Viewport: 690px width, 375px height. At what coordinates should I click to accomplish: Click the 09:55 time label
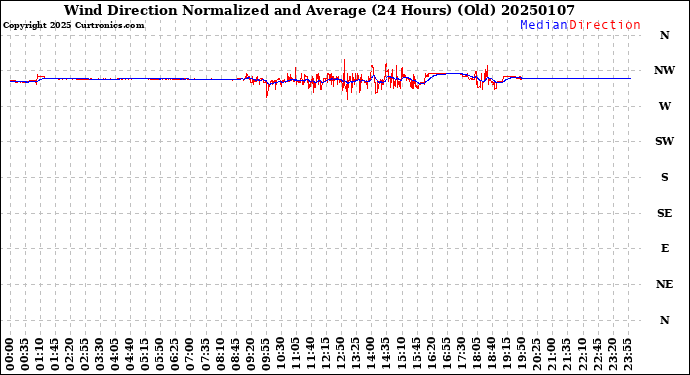265,355
